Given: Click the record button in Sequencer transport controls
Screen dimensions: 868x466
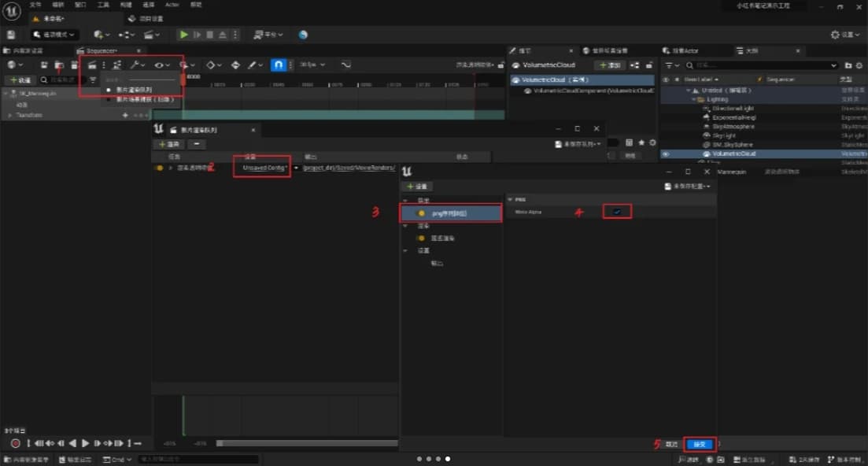Looking at the screenshot, I should [16, 443].
